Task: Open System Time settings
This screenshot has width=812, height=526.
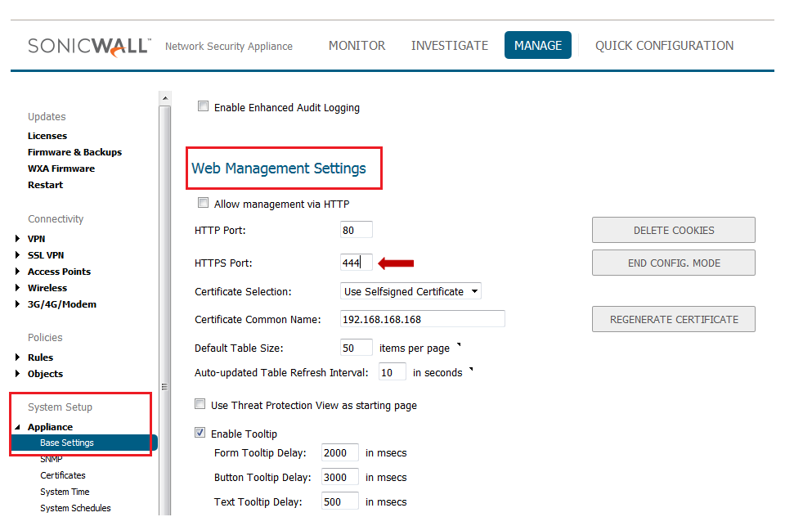Action: pos(65,492)
